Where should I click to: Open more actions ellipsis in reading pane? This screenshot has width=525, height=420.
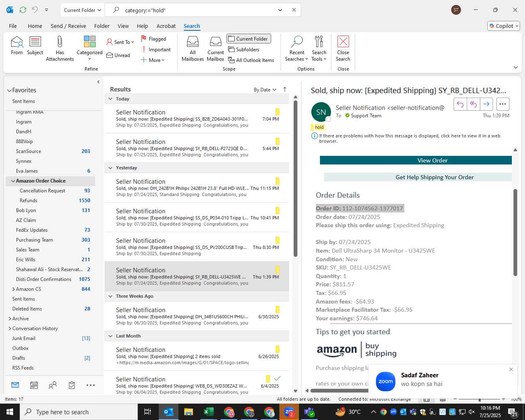coord(503,104)
